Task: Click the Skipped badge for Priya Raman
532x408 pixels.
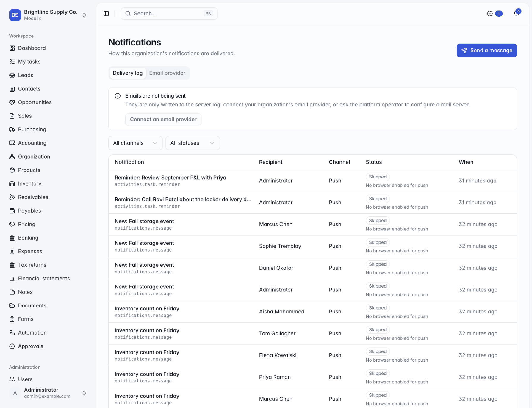Action: click(x=378, y=374)
